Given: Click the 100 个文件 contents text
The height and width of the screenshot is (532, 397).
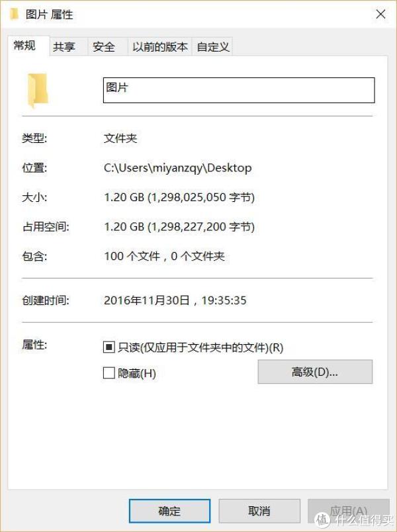Looking at the screenshot, I should (x=132, y=256).
